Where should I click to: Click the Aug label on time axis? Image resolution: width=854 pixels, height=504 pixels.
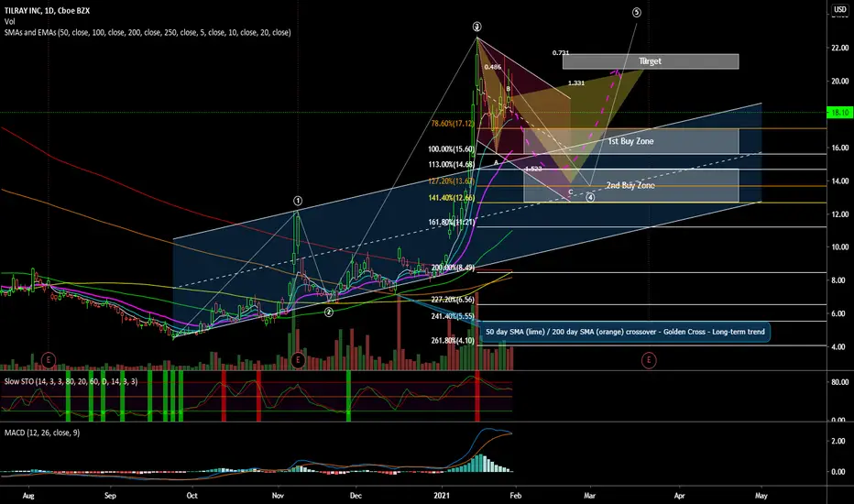(28, 496)
